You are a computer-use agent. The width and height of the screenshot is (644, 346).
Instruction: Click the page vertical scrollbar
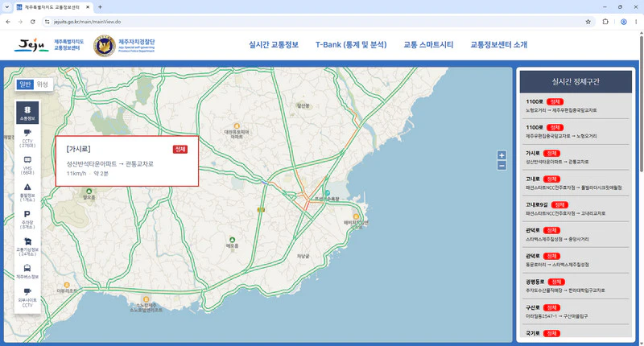point(641,103)
